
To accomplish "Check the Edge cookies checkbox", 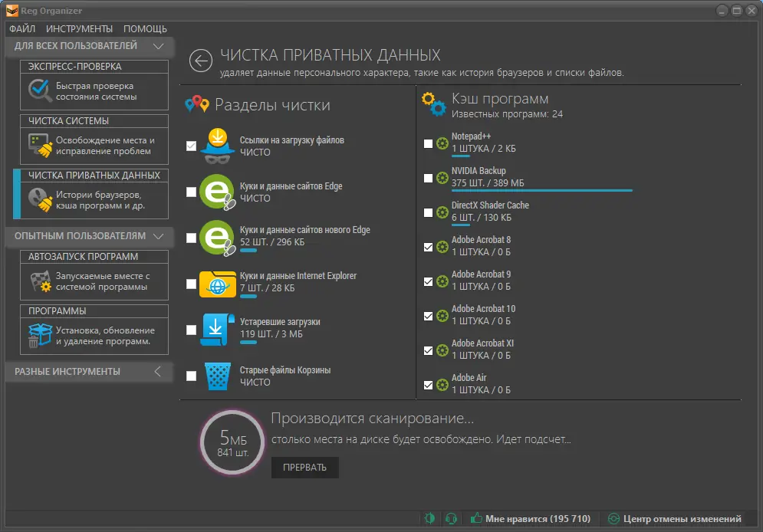I will (191, 192).
